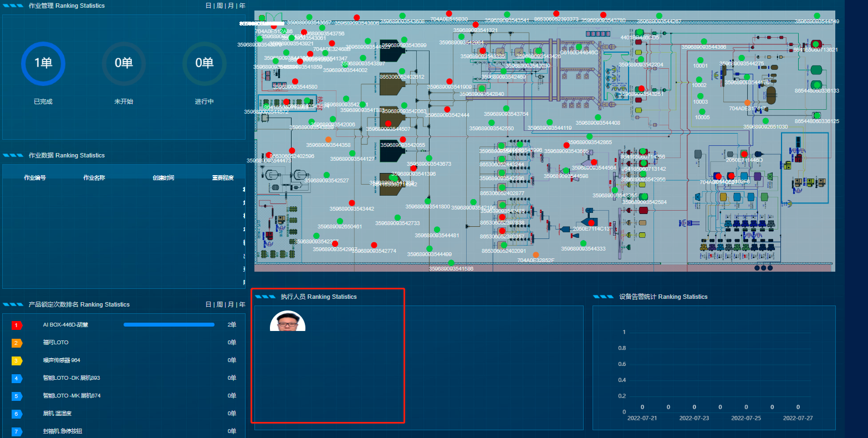Click rank 1 red badge in product ranking
Screen dimensions: 868x438
pos(17,325)
